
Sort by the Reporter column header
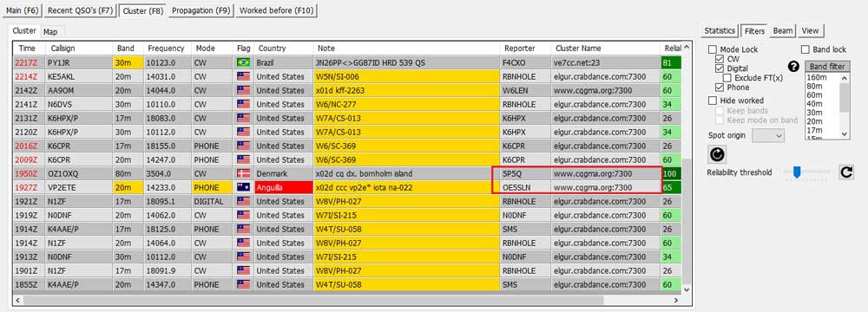click(525, 49)
